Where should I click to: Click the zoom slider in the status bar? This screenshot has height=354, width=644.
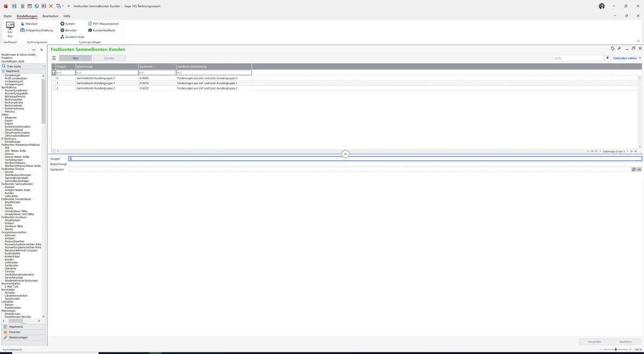coord(616,349)
